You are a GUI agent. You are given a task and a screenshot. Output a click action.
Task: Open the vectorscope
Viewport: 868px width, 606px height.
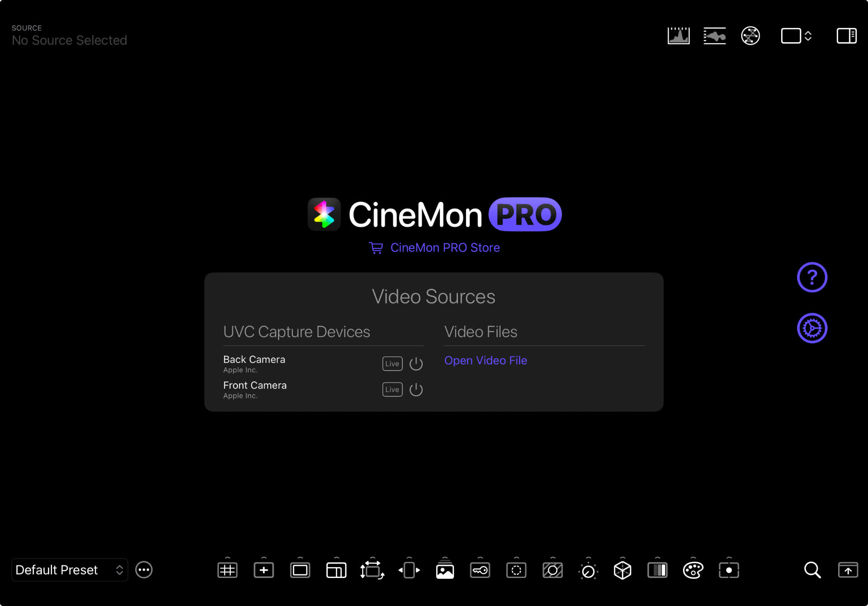750,36
